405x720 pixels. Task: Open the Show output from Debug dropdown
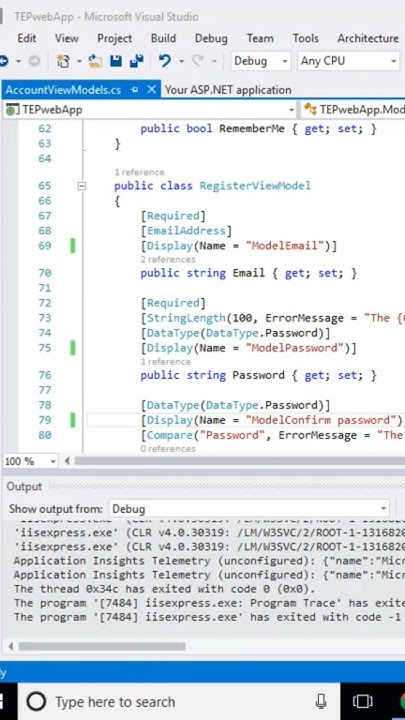coord(249,509)
